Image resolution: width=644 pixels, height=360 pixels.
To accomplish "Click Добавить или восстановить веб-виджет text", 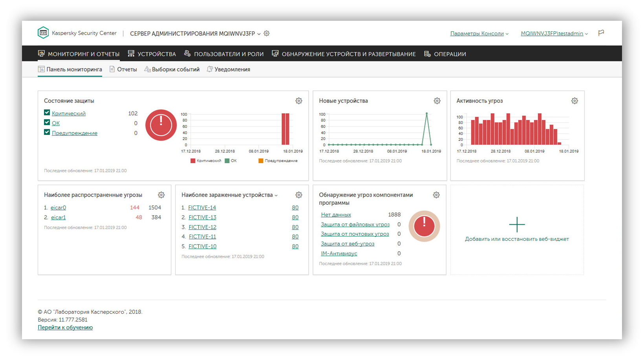I will click(x=517, y=239).
